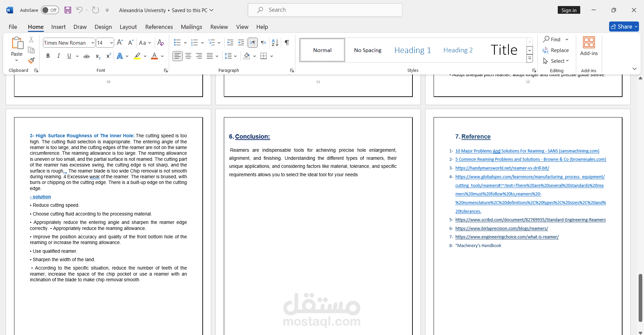Image resolution: width=644 pixels, height=335 pixels.
Task: Click the Copy icon
Action: click(31, 50)
